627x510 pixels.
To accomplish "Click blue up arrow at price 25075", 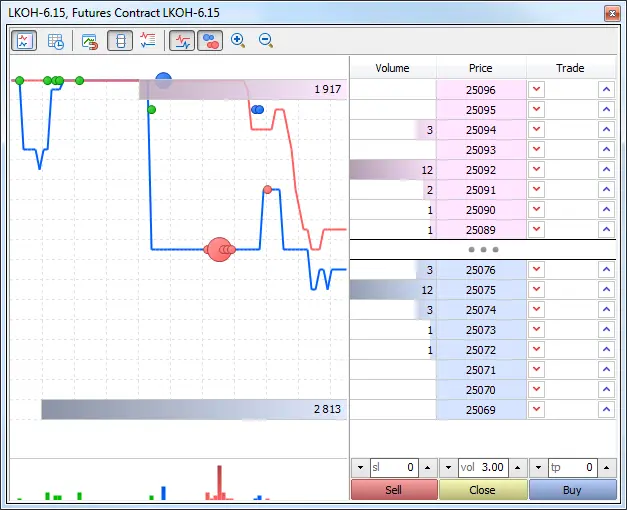I will click(606, 290).
